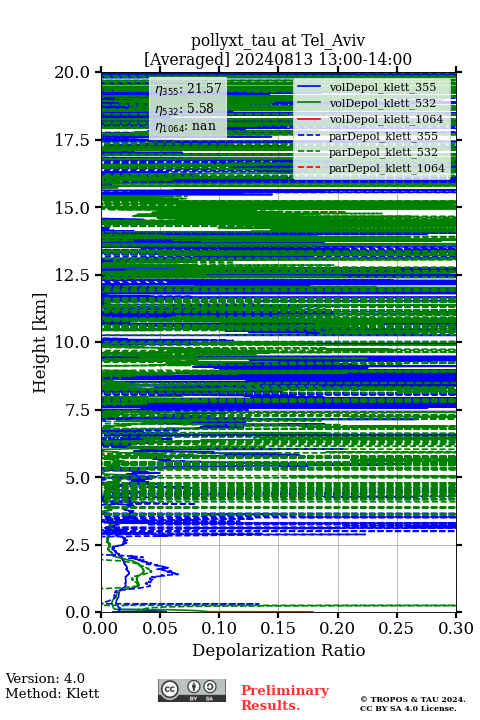The width and height of the screenshot is (480, 720).
Task: Click the blue dashed parDepol_klett_355 legend marker
Action: pos(309,136)
